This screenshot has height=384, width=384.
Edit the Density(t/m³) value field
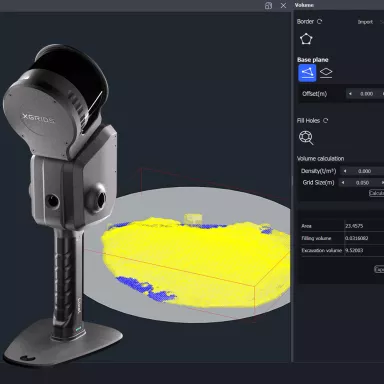click(x=365, y=171)
